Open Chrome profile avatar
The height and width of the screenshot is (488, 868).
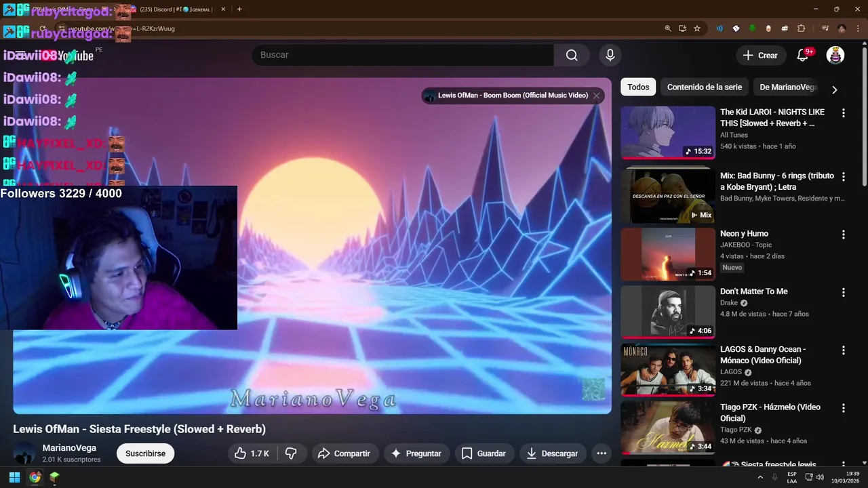coord(842,28)
